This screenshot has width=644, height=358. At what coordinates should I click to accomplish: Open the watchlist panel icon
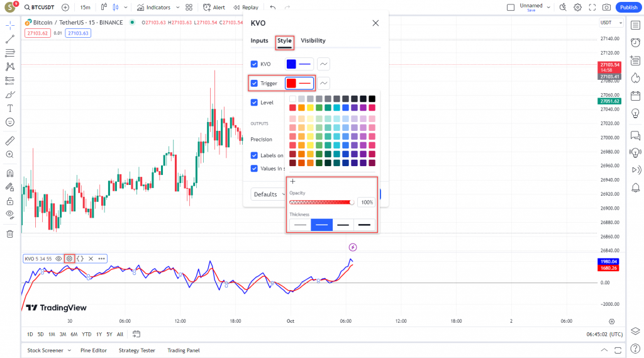[635, 26]
